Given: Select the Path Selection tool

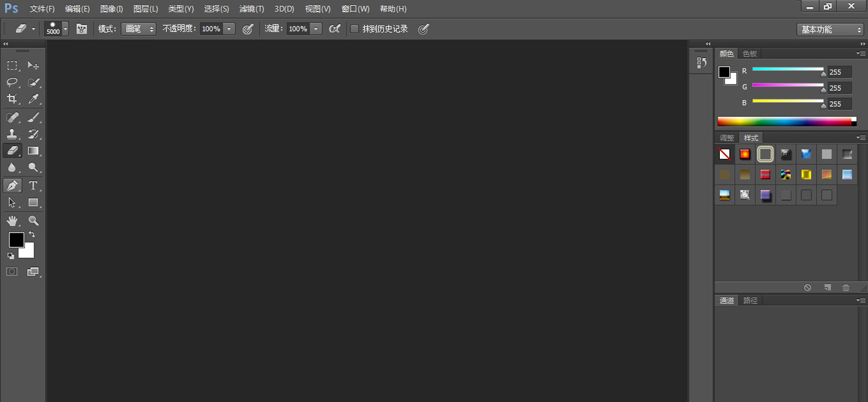Looking at the screenshot, I should [x=12, y=202].
